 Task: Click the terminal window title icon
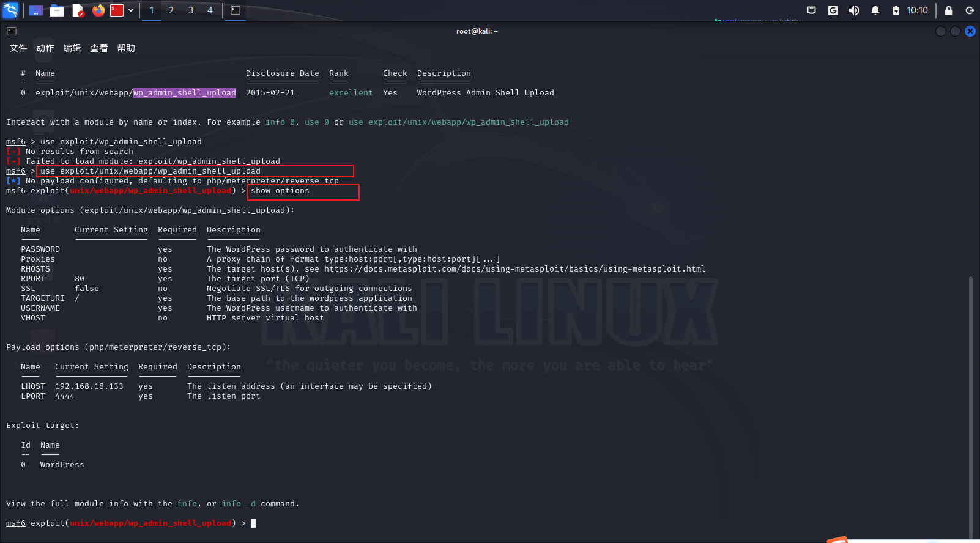[x=12, y=31]
